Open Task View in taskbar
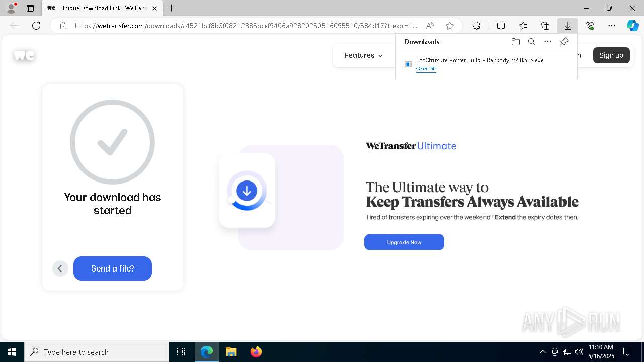This screenshot has width=644, height=362. click(x=181, y=352)
